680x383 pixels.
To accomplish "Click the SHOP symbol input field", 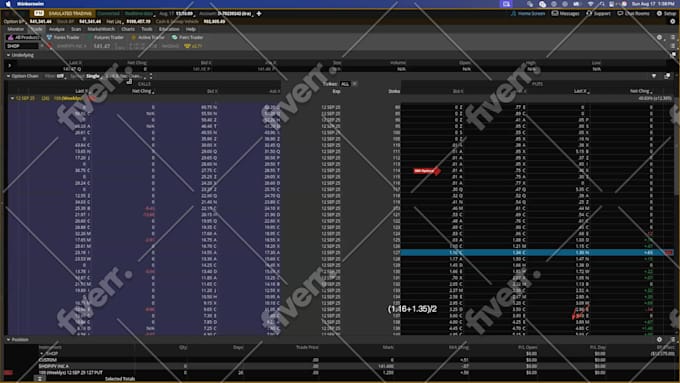I will coord(22,46).
